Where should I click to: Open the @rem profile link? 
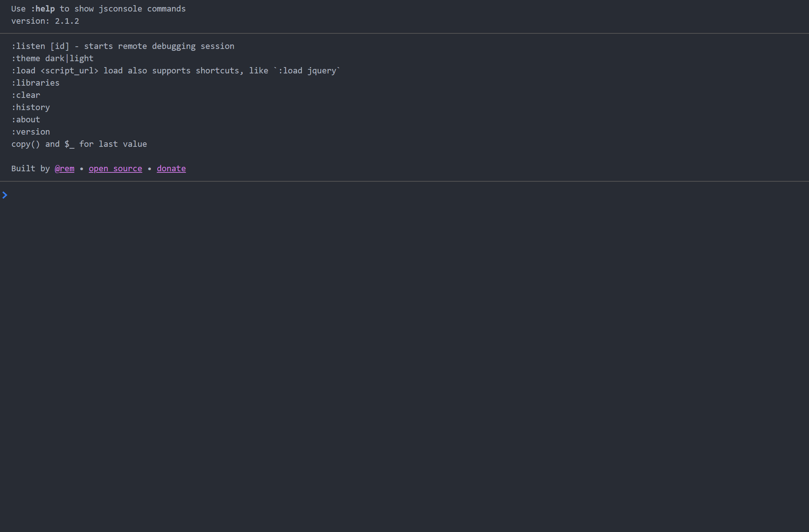click(x=64, y=168)
